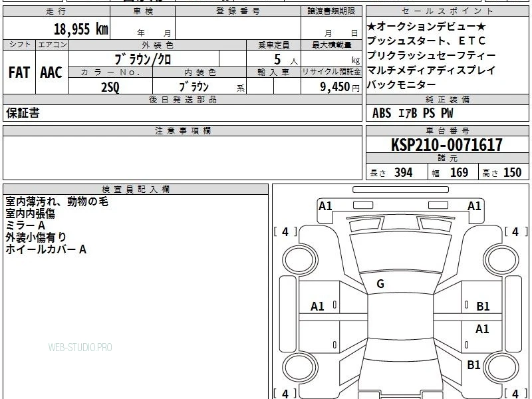Select the バックモニター line

point(402,85)
